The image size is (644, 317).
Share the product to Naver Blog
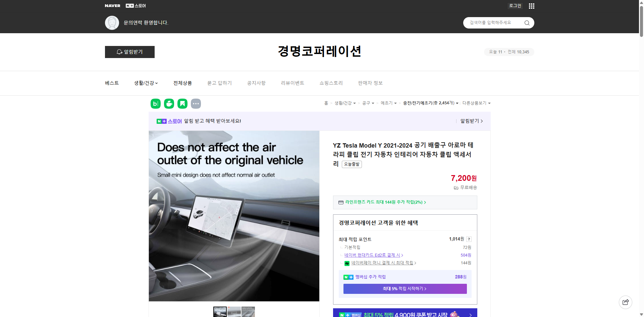coord(155,104)
